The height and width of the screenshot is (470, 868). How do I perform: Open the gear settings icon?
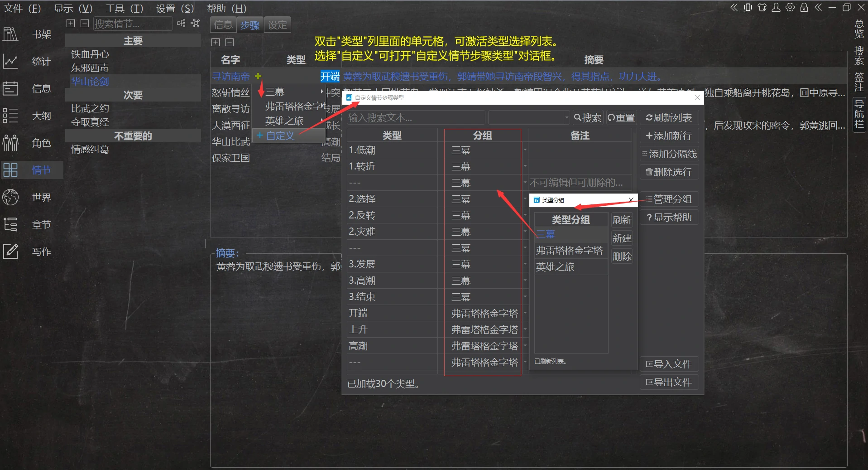tap(790, 7)
